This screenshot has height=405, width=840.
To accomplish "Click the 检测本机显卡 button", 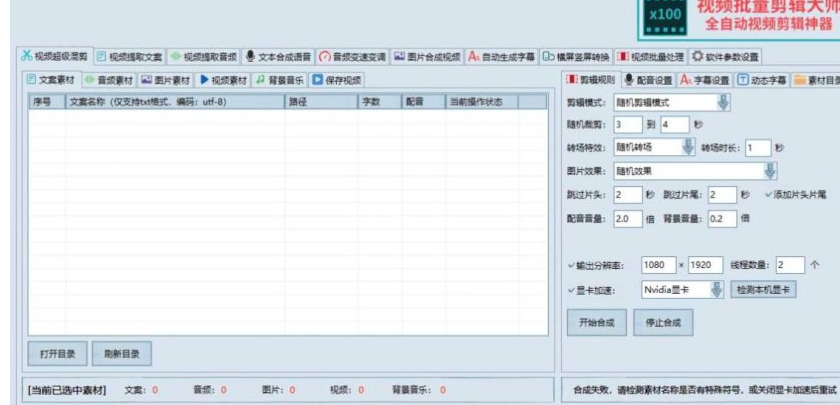I will coord(763,290).
